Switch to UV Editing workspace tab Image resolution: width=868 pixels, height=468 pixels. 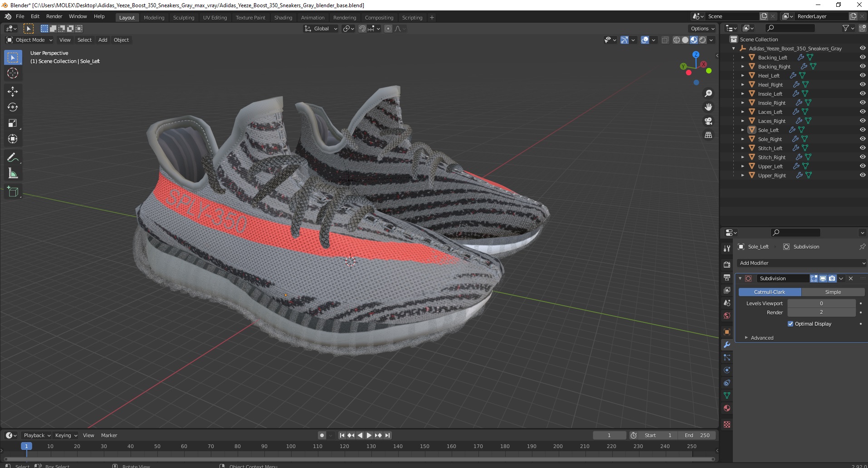coord(215,18)
